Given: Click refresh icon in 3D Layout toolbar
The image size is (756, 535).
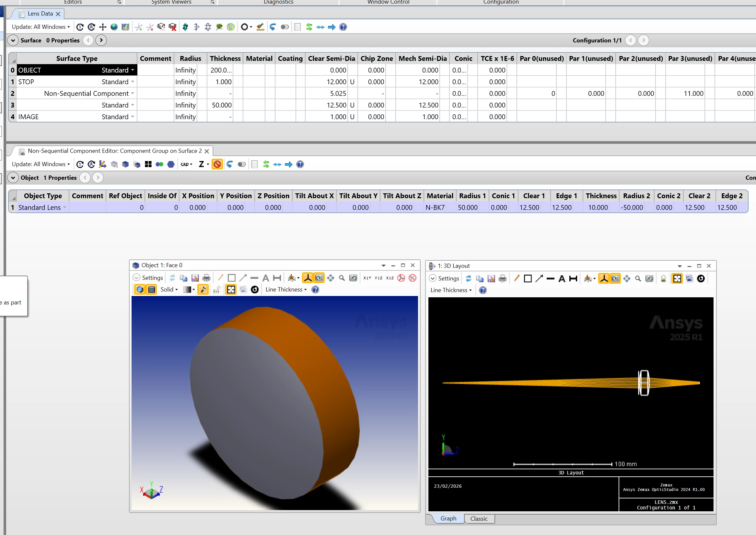Looking at the screenshot, I should [469, 279].
